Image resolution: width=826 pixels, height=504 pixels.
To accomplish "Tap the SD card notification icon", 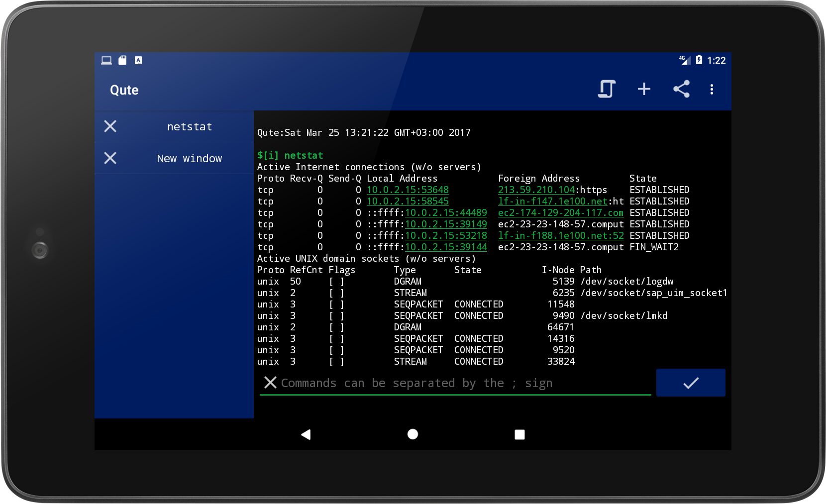I will point(122,60).
